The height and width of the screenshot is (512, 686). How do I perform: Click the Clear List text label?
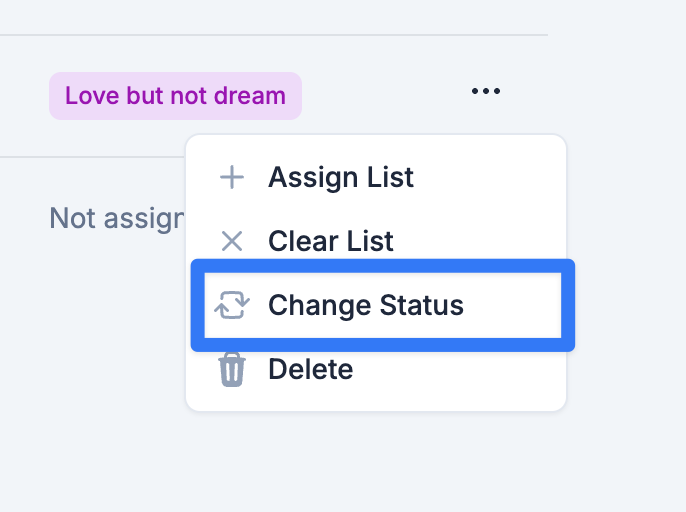[x=331, y=241]
